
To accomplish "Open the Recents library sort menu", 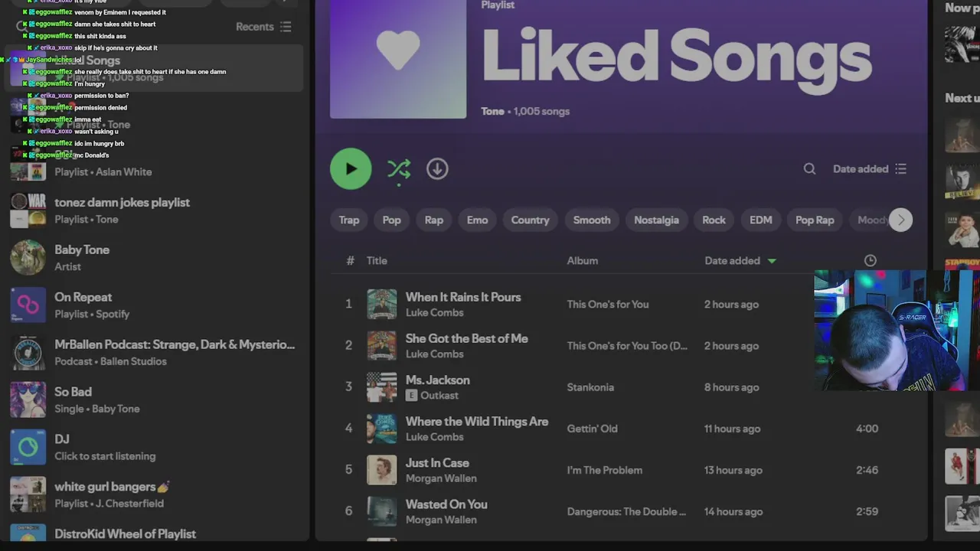I will click(x=263, y=27).
